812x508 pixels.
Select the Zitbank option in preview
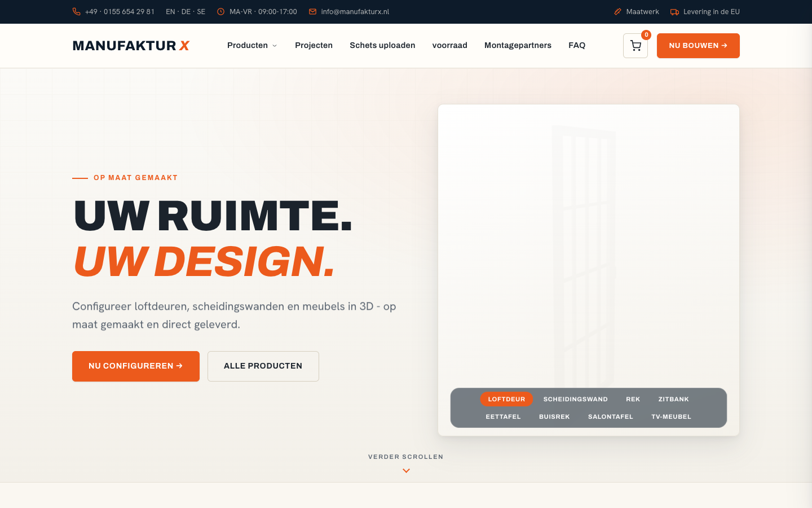coord(673,399)
